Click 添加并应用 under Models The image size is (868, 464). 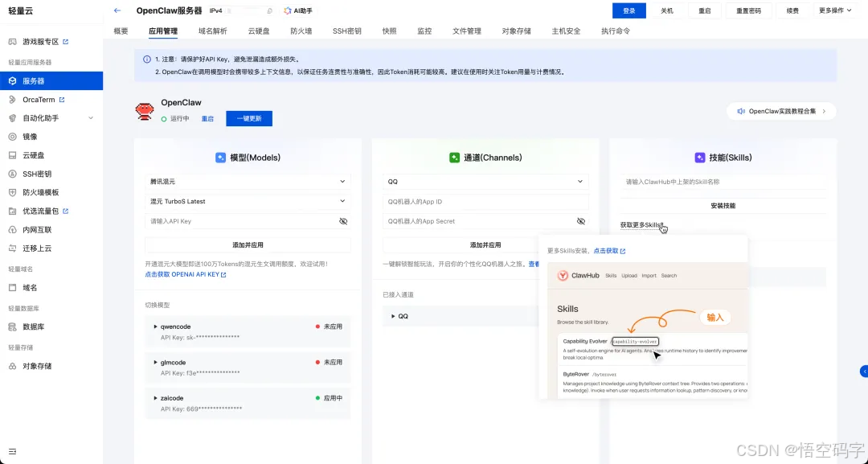248,244
